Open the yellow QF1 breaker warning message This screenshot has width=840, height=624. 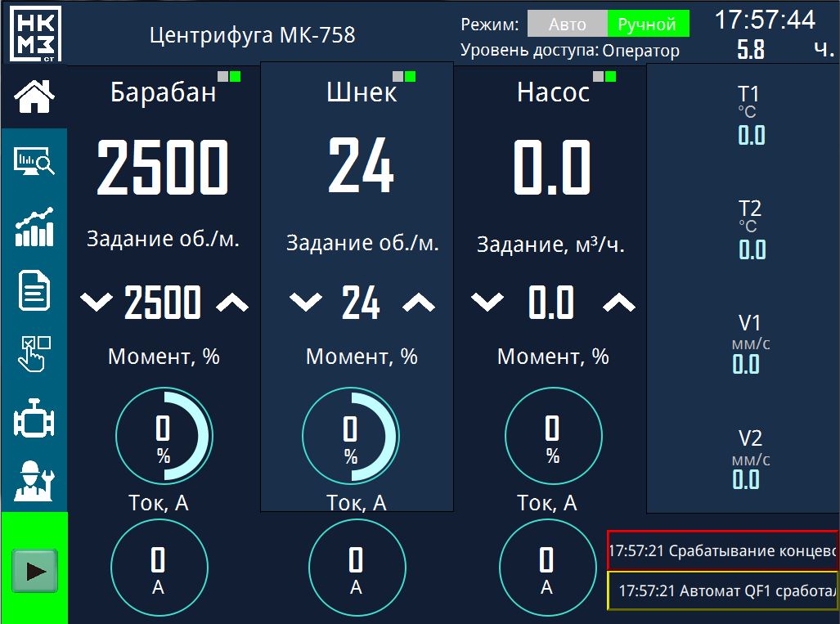pyautogui.click(x=723, y=590)
